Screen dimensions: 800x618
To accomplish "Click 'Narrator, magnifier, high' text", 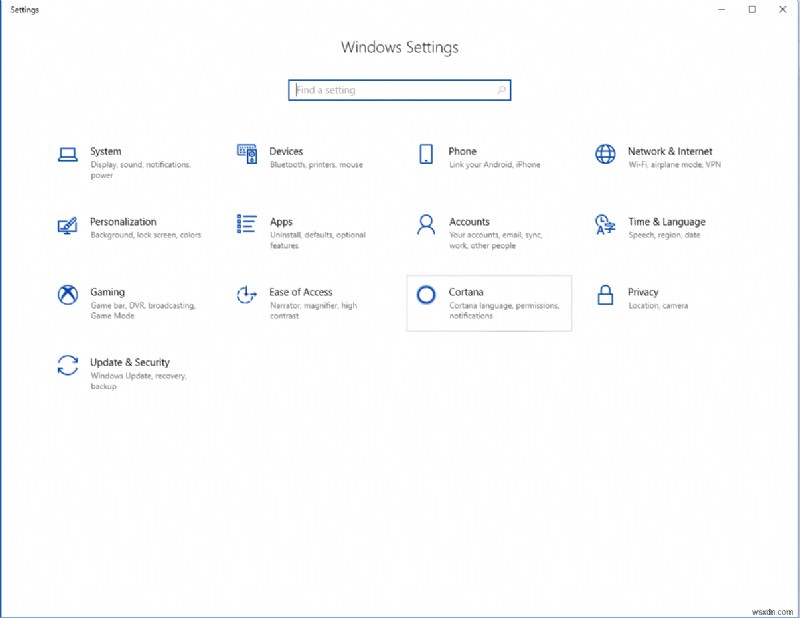I will (x=313, y=305).
